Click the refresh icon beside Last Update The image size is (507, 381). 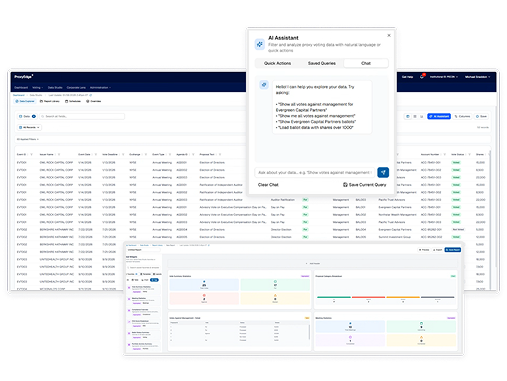point(91,95)
